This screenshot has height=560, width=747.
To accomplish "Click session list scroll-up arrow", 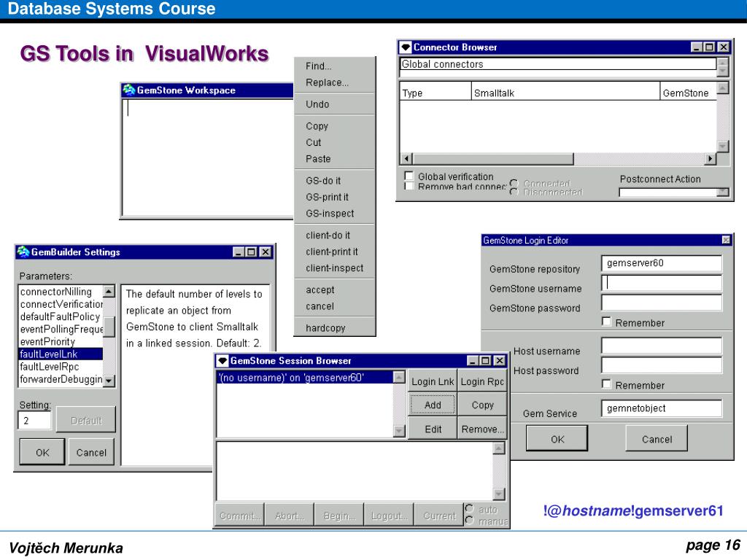I will pos(399,377).
